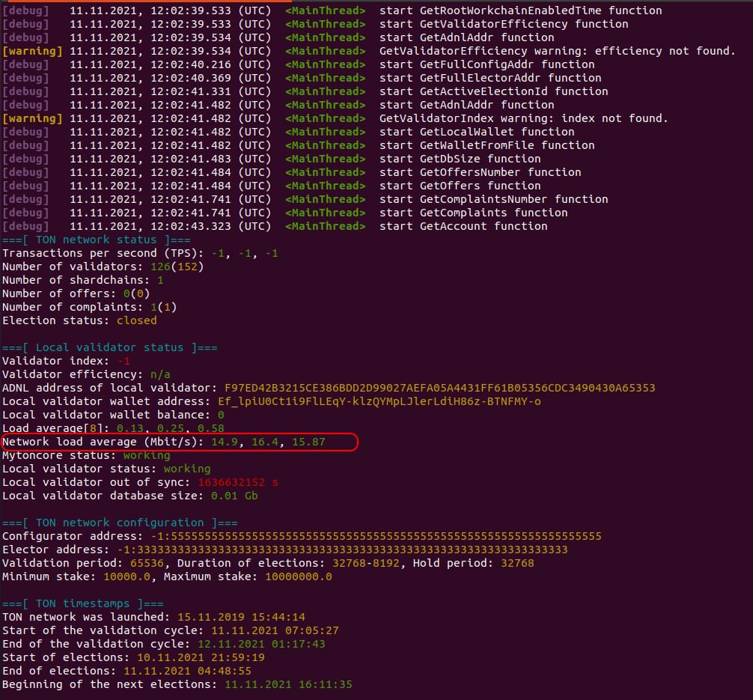Screen dimensions: 753x700
Task: Click the 'TON network status' section header
Action: pyautogui.click(x=96, y=240)
